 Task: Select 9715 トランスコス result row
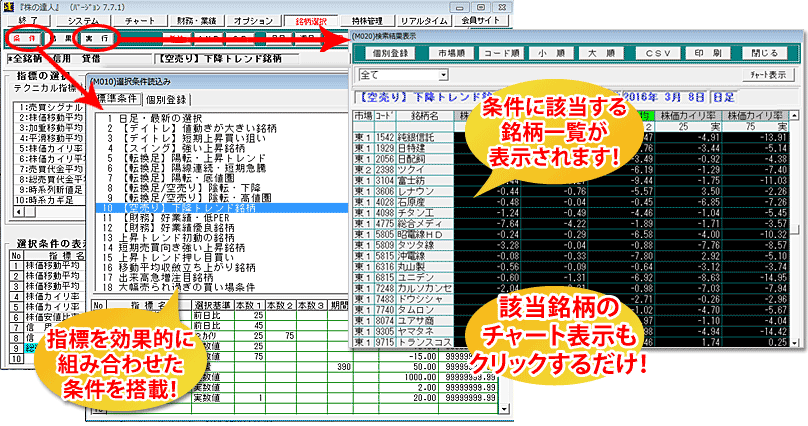pos(570,342)
